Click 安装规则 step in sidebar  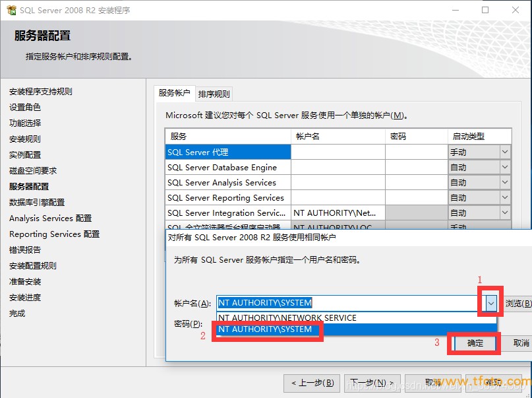pos(25,139)
